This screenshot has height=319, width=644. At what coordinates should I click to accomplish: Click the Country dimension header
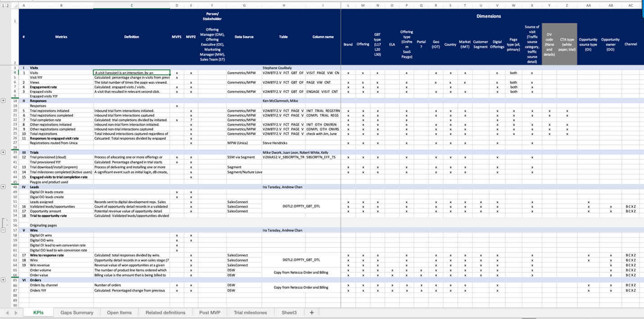tap(450, 44)
